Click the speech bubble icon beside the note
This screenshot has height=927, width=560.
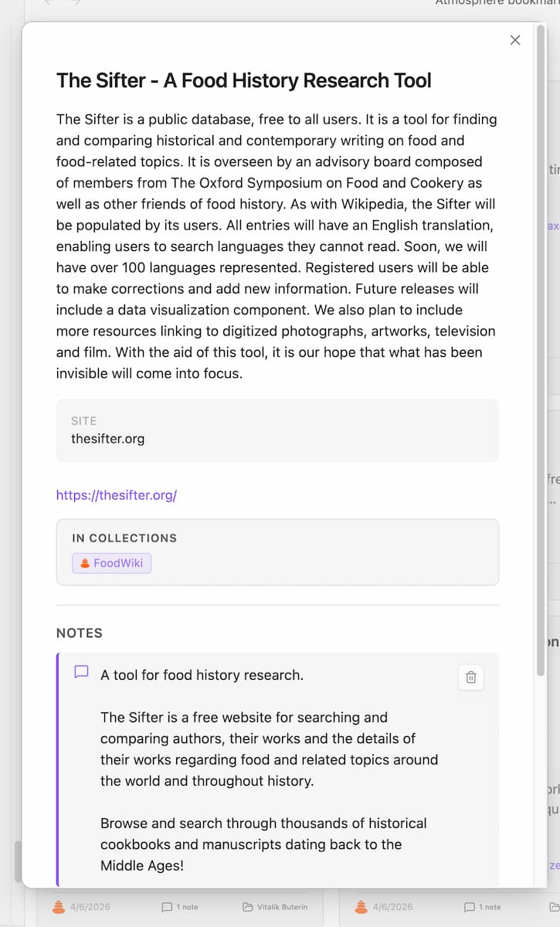pyautogui.click(x=80, y=672)
